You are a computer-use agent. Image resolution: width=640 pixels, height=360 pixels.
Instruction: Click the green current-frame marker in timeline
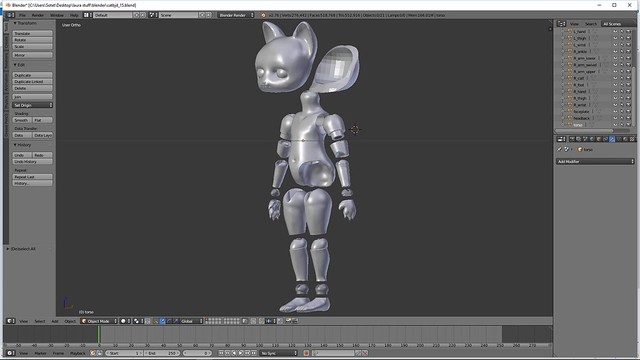pos(99,334)
